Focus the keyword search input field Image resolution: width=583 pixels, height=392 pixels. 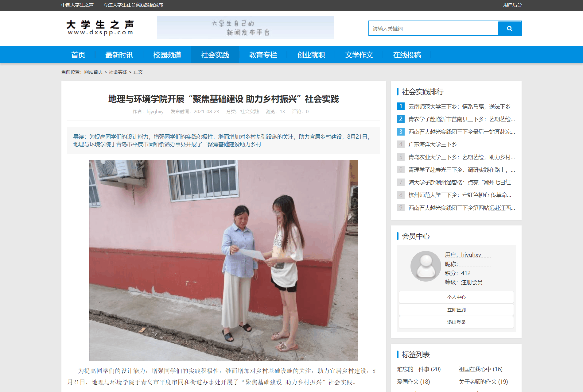tap(433, 29)
